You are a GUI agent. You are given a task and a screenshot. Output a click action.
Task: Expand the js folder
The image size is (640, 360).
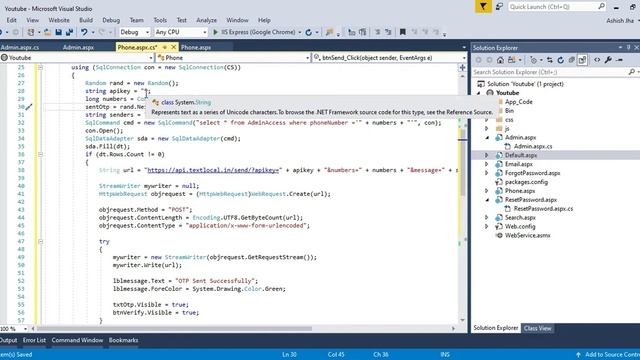point(487,129)
